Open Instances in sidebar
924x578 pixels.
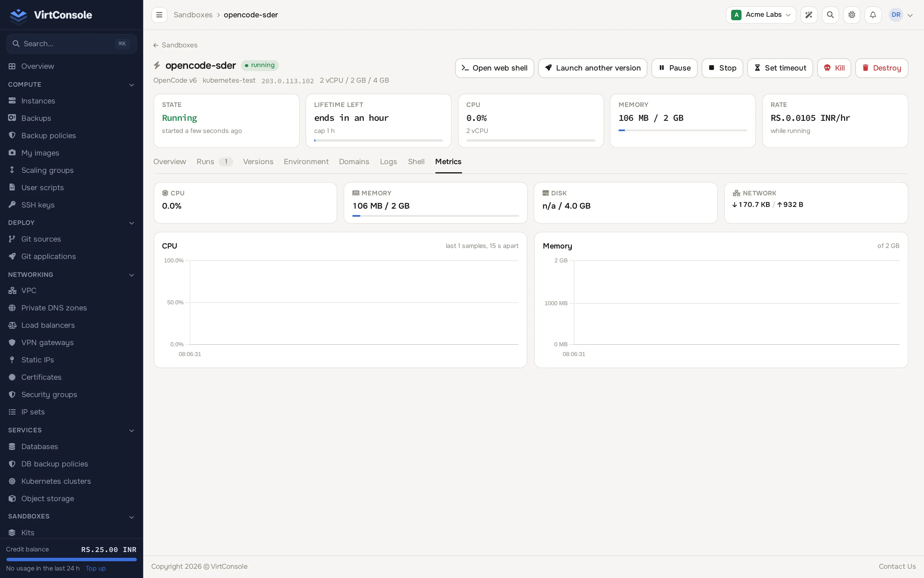(71, 101)
